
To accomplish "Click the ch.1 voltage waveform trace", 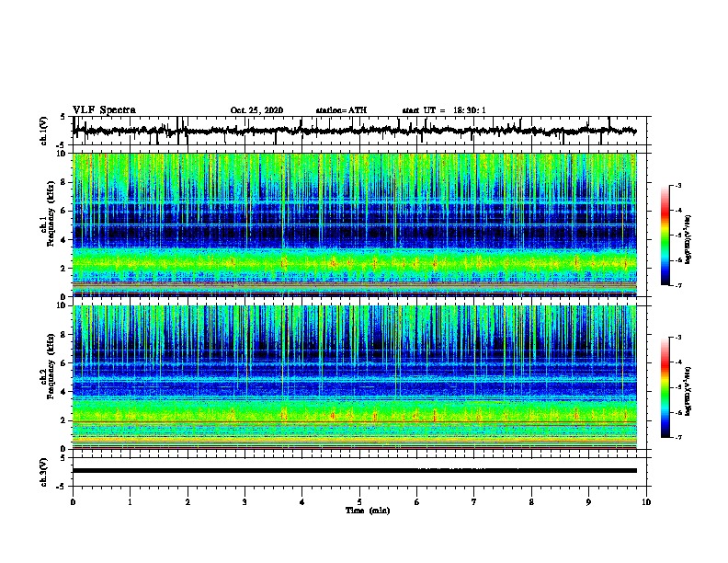I will point(354,131).
